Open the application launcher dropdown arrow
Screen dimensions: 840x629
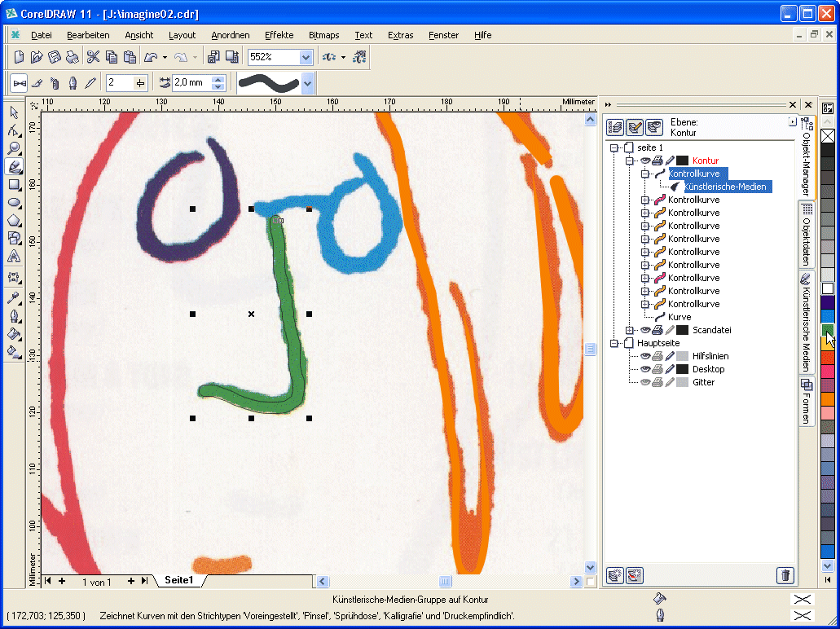[343, 57]
